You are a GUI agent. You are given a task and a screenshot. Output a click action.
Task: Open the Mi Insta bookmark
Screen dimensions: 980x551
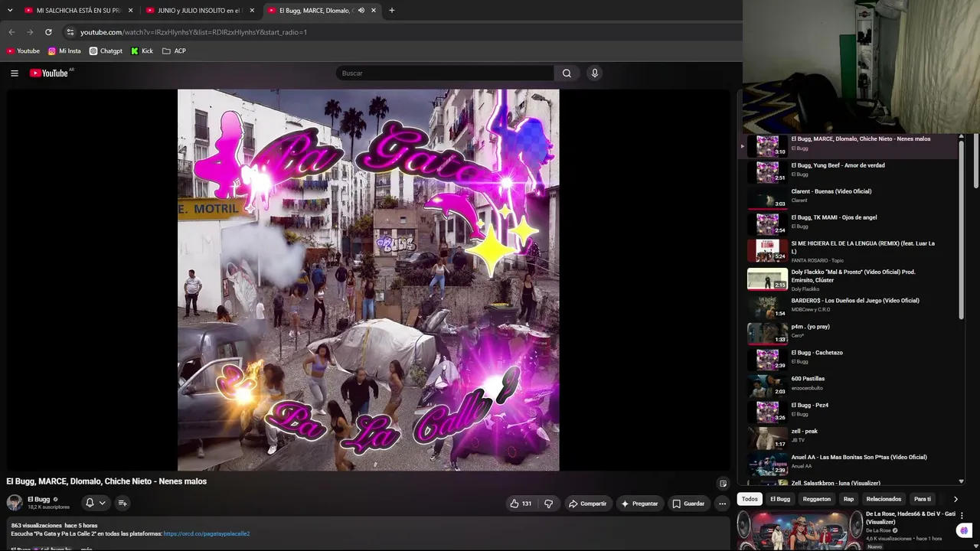(64, 51)
